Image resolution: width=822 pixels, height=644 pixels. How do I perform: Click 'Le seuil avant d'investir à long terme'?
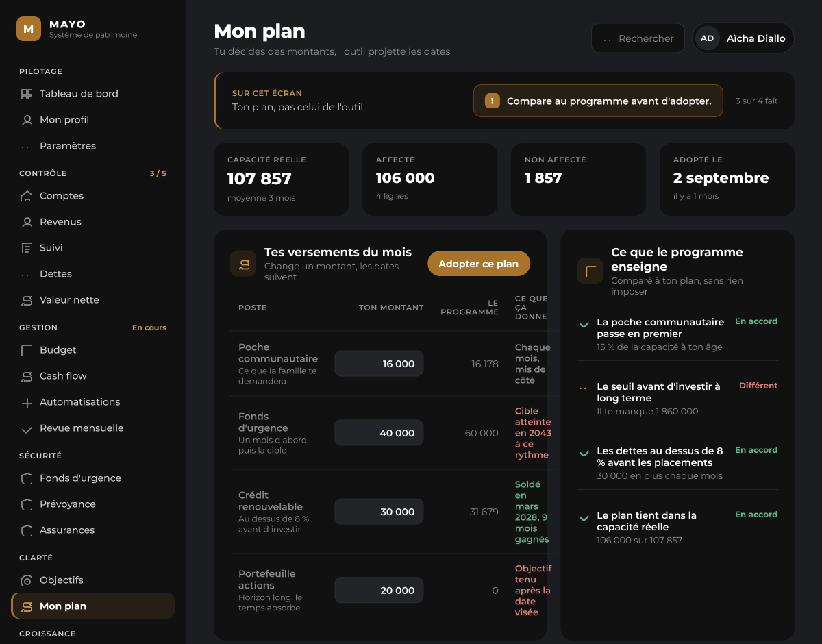[658, 393]
